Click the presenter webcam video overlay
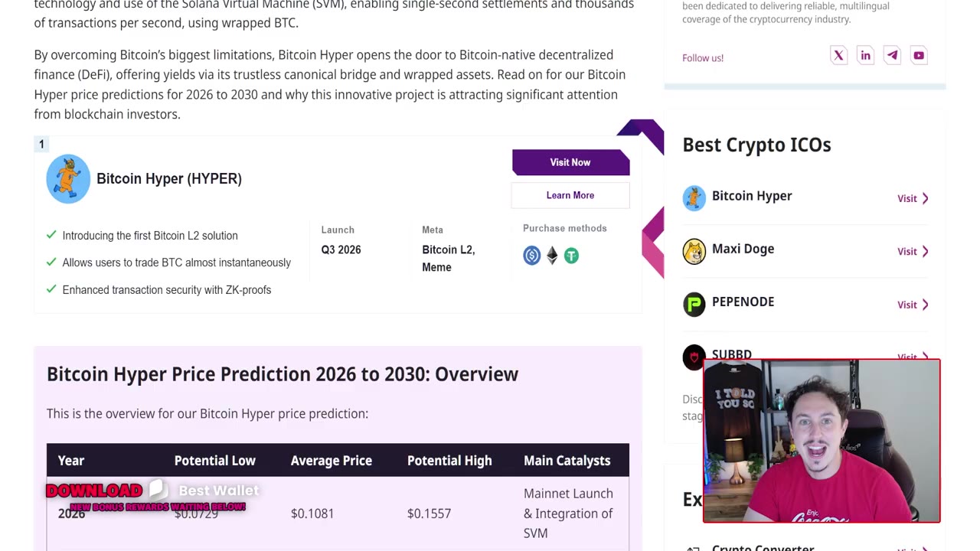 pyautogui.click(x=822, y=441)
